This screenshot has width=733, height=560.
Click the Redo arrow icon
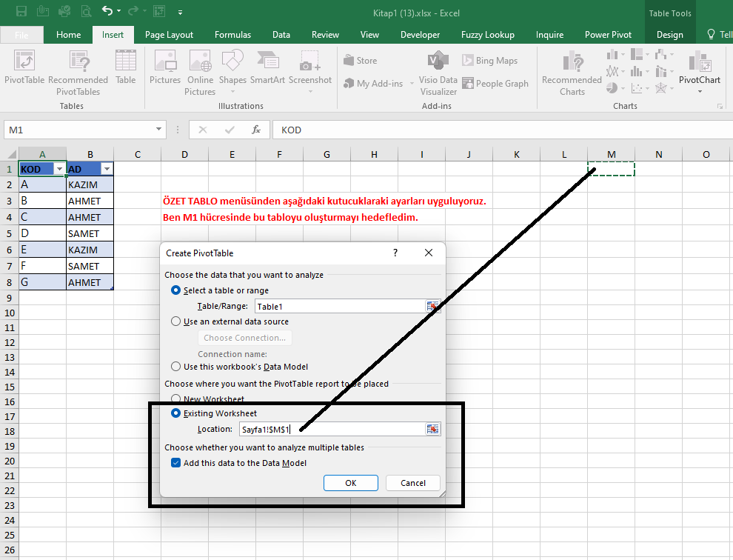tap(133, 11)
